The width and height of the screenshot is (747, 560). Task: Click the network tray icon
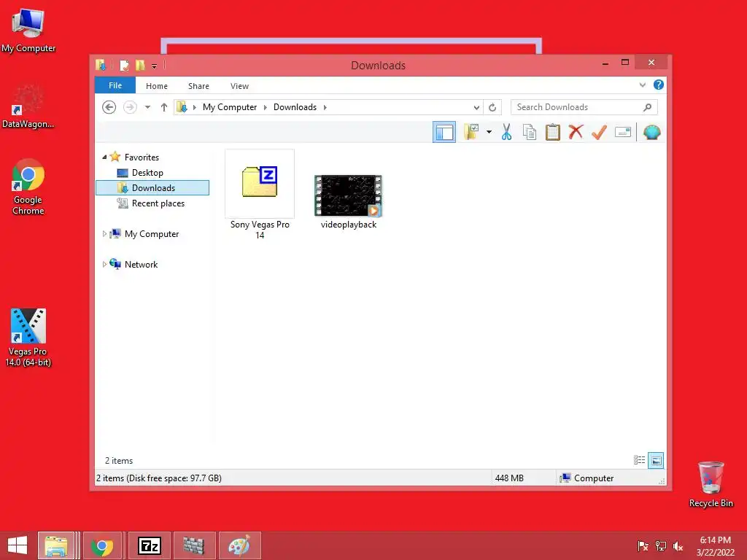[x=660, y=546]
